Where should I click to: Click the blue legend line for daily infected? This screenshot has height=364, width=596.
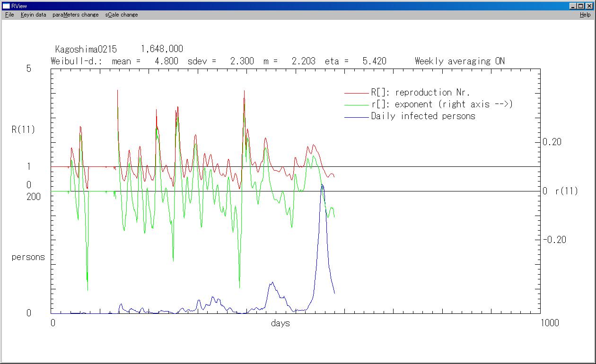[356, 116]
